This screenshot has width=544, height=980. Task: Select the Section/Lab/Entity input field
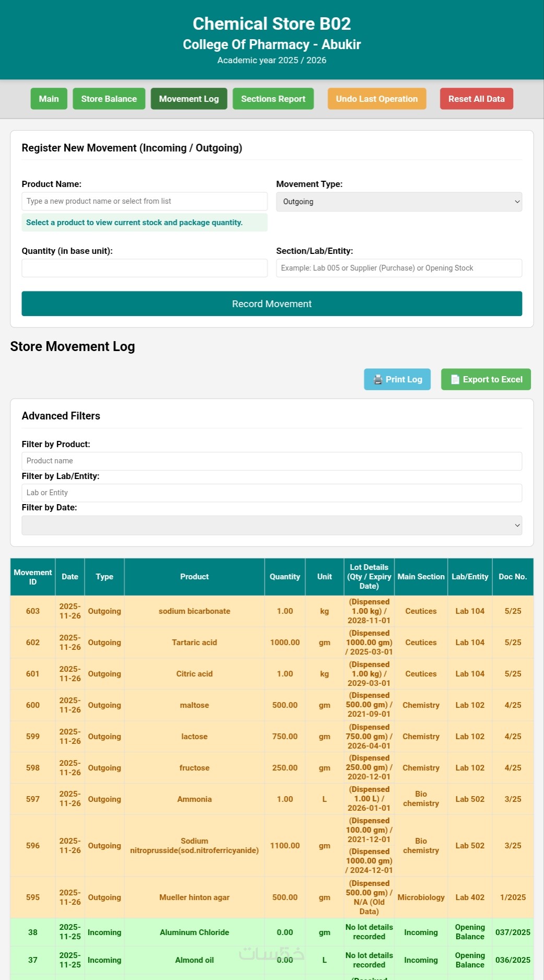[399, 269]
